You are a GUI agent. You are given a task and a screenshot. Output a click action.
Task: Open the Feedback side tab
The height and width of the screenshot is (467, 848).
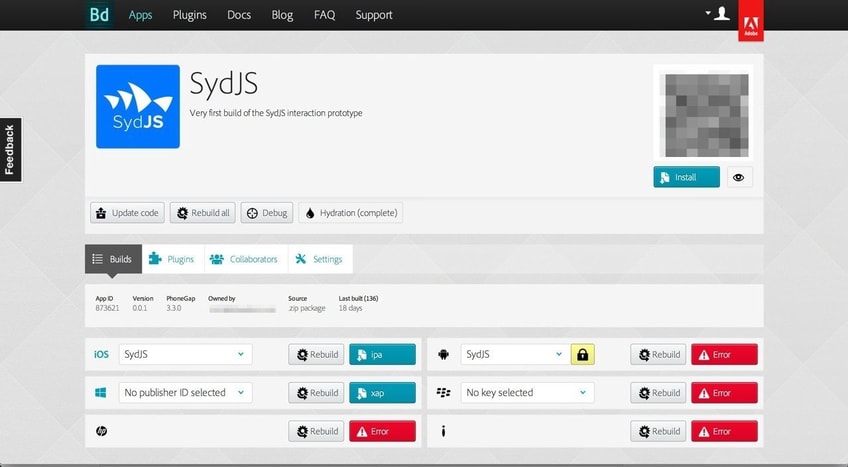(x=10, y=150)
